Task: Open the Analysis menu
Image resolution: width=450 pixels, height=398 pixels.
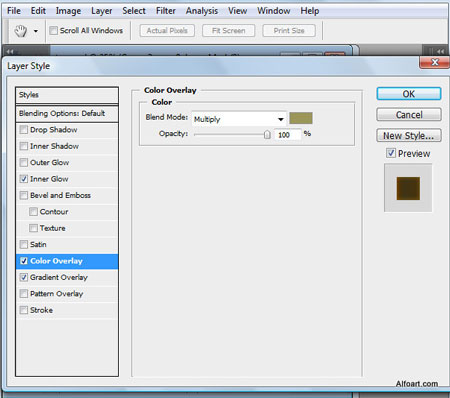Action: point(202,11)
